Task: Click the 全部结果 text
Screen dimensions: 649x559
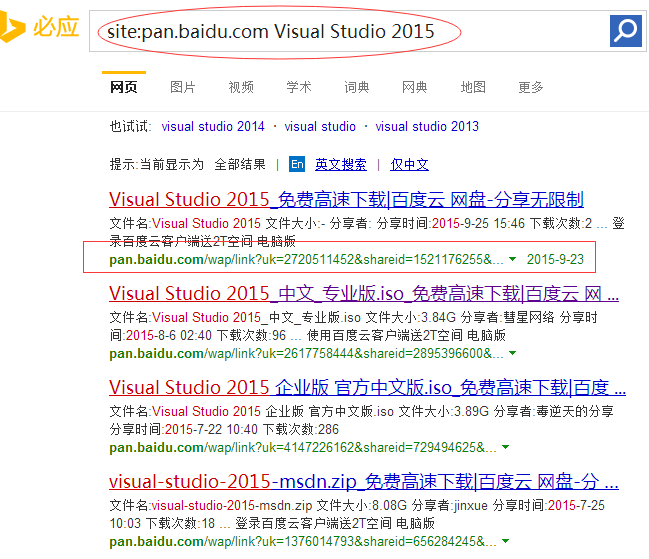Action: (x=240, y=164)
